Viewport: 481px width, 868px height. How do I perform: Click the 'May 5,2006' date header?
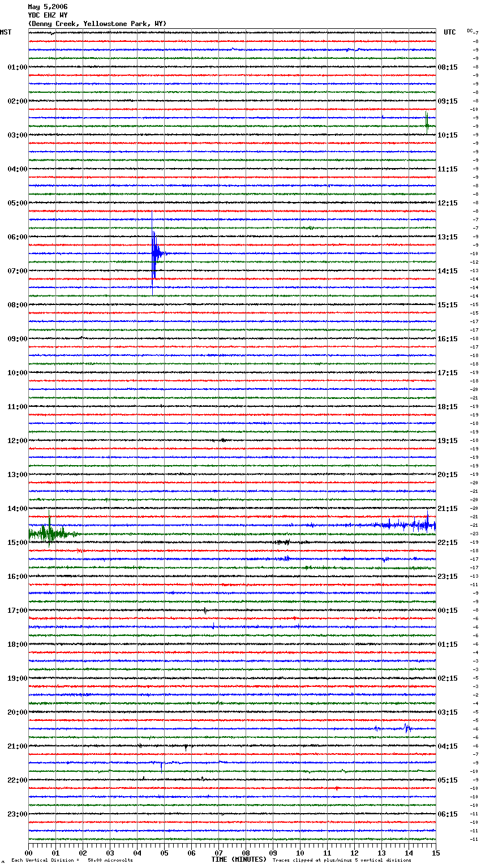click(48, 7)
